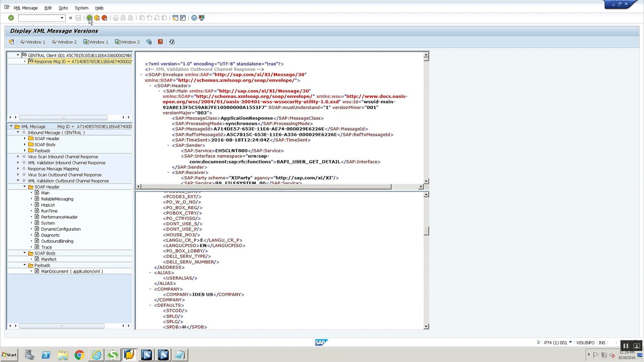Expand Virus Scan Inbound Channel Response

click(x=18, y=157)
